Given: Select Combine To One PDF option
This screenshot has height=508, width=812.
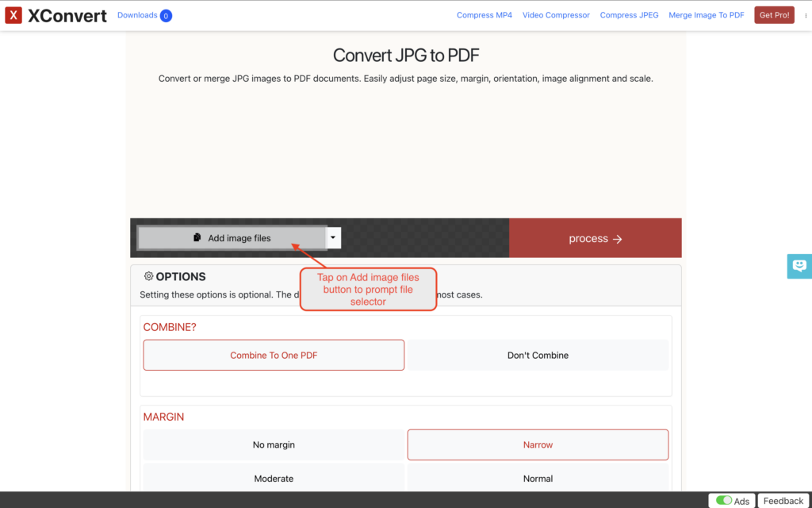Looking at the screenshot, I should 274,356.
